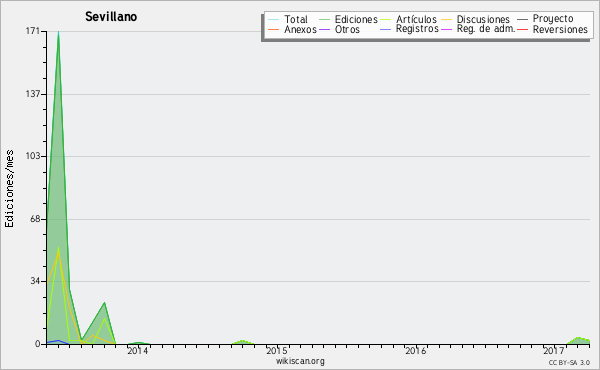Click the Anexos legend label
The image size is (600, 370).
(300, 29)
